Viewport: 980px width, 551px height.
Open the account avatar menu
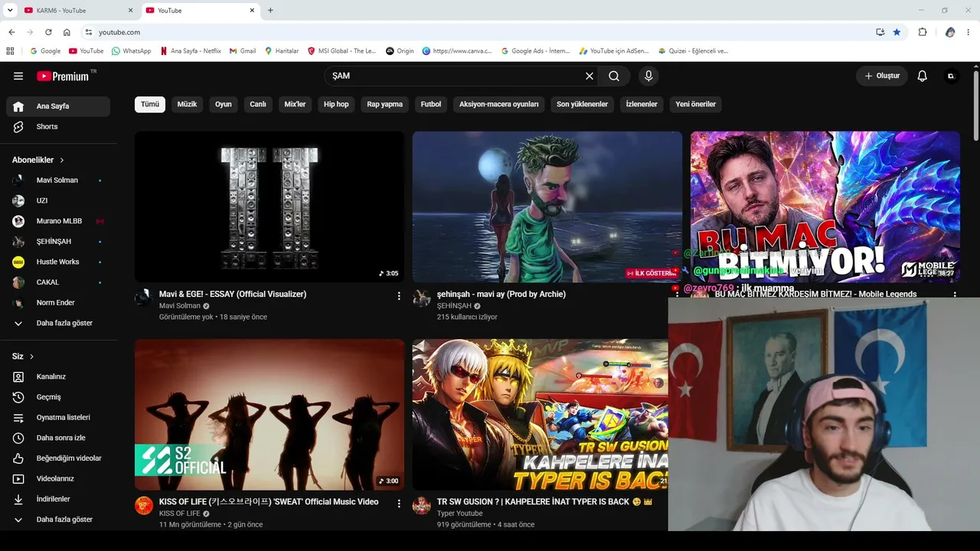tap(952, 76)
